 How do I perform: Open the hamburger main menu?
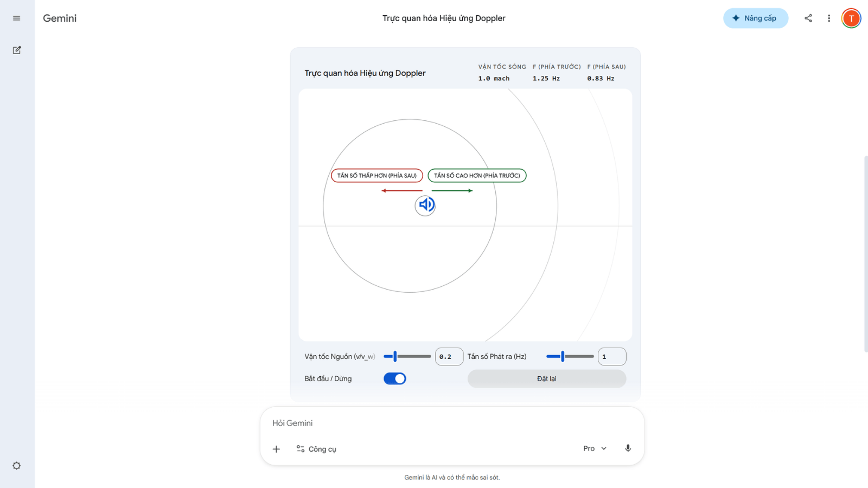17,18
